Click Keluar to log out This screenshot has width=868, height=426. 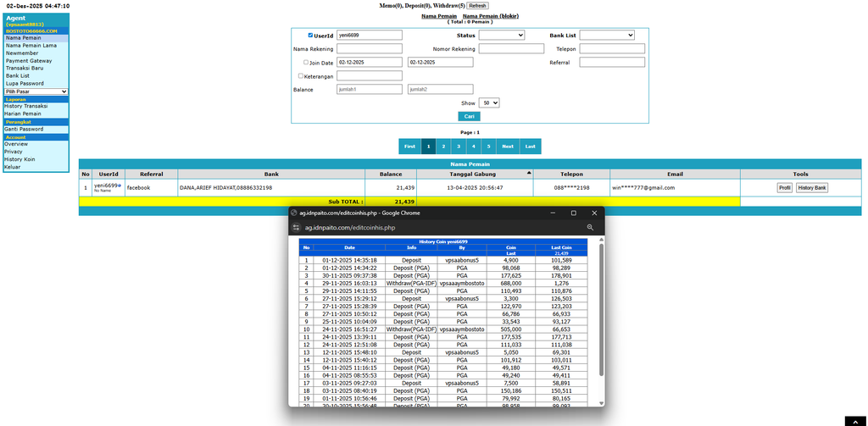12,167
